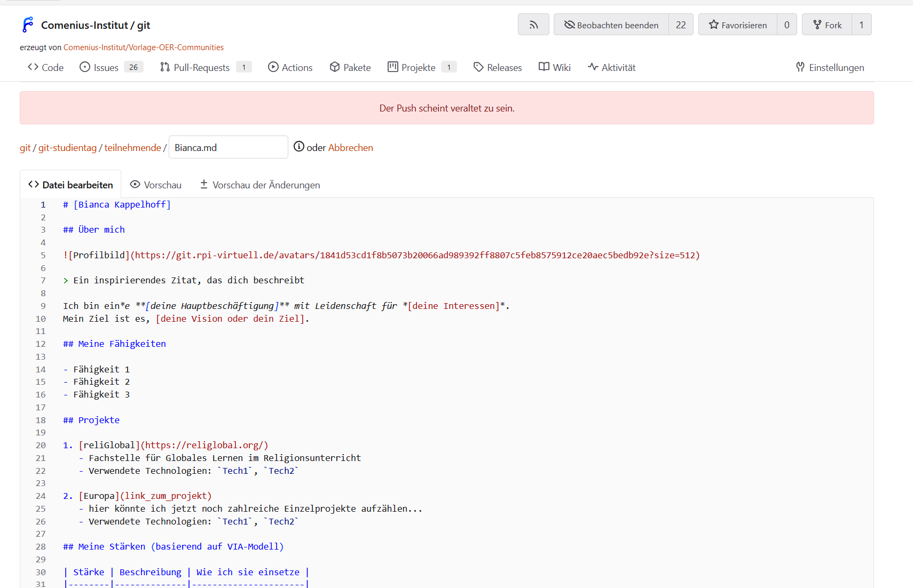Fork this repository
This screenshot has width=913, height=588.
click(827, 25)
